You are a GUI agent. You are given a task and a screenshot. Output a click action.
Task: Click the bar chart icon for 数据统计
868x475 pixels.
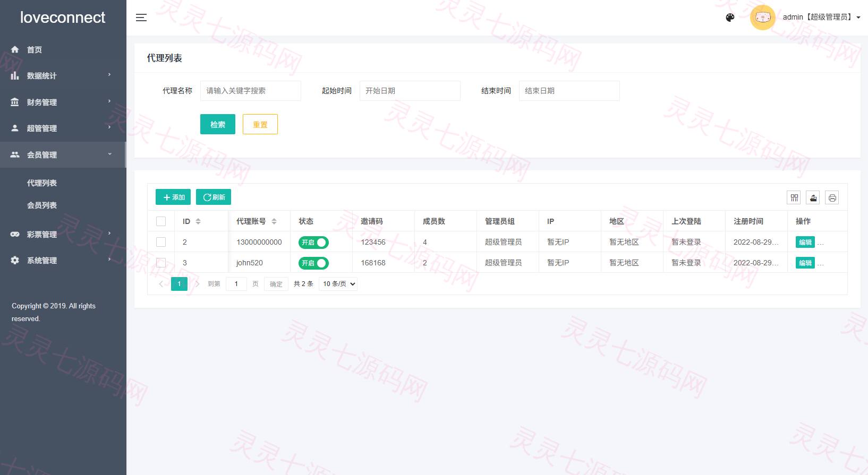tap(15, 75)
